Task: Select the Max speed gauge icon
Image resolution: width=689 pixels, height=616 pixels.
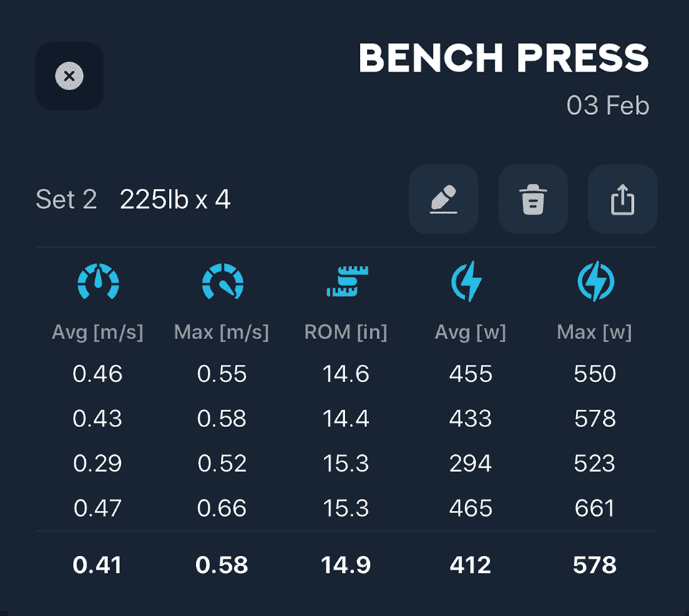Action: coord(222,282)
